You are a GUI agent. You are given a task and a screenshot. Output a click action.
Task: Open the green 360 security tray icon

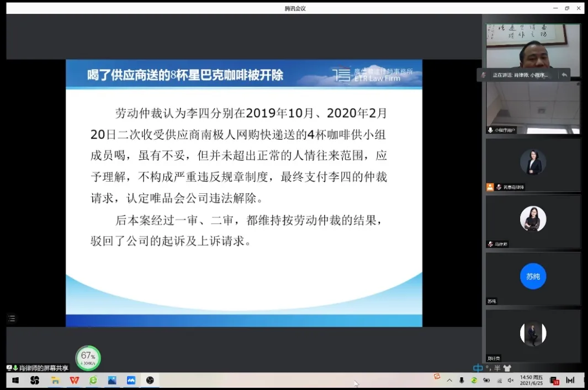pyautogui.click(x=474, y=381)
